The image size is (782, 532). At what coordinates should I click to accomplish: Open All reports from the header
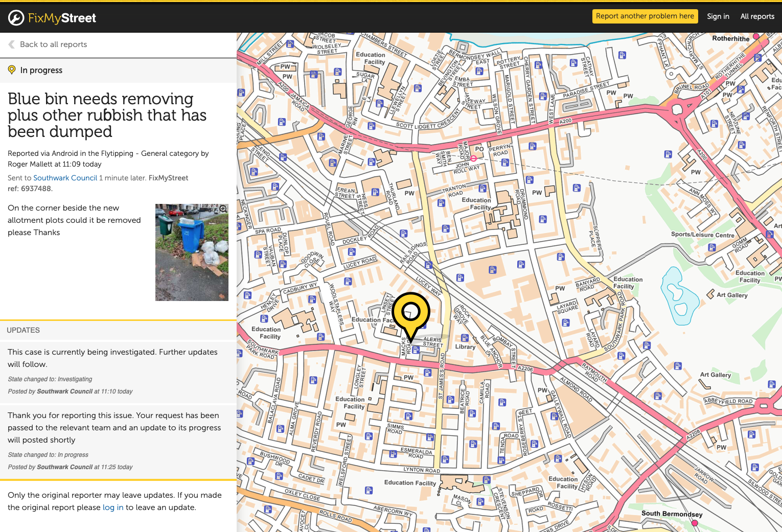(x=757, y=16)
